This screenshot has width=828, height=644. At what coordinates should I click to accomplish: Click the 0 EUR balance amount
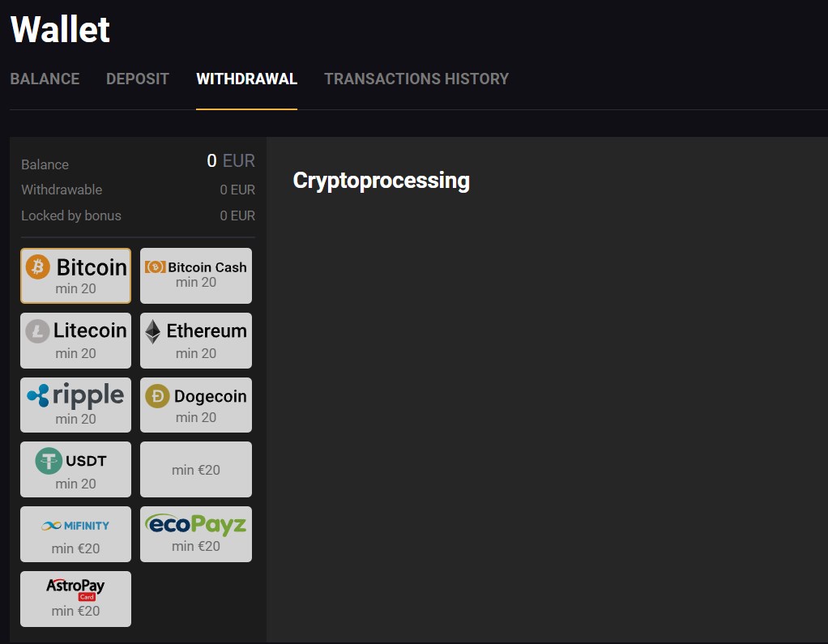[231, 160]
